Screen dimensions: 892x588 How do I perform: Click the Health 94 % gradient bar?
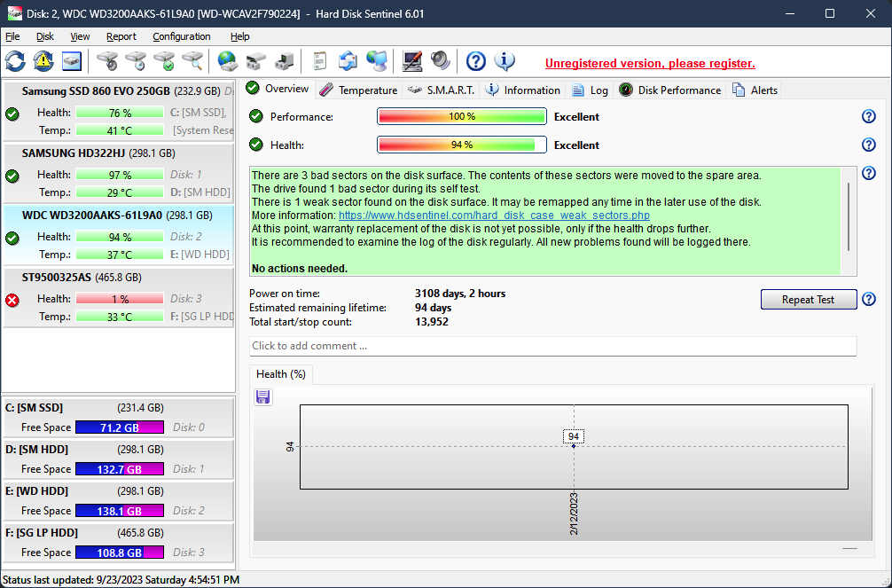coord(461,145)
